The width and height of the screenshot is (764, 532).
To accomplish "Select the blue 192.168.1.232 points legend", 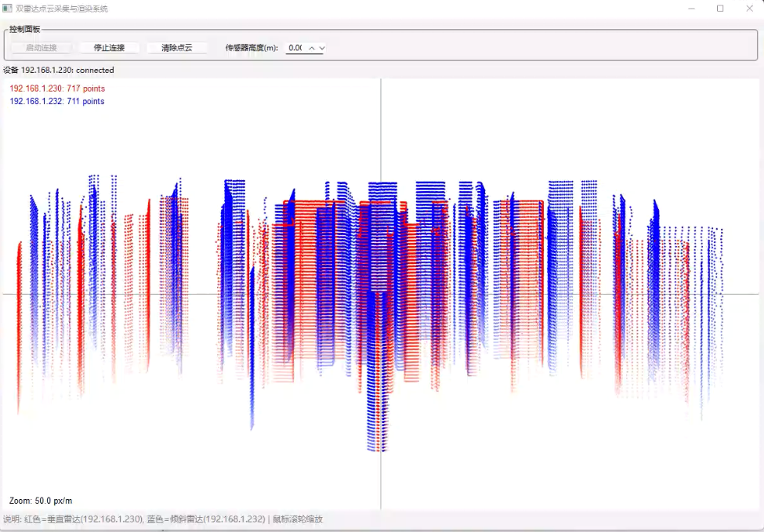I will point(57,101).
